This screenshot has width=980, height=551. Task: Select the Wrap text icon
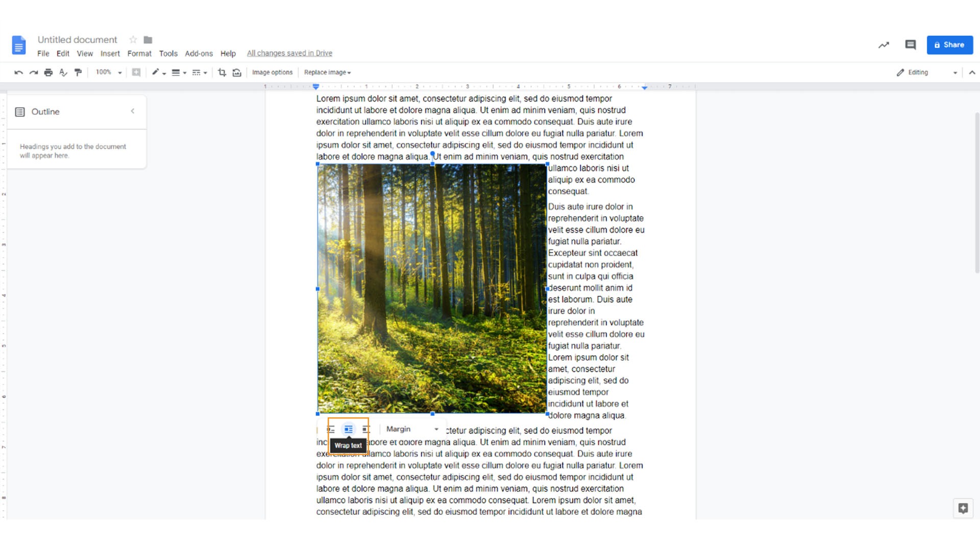[348, 429]
